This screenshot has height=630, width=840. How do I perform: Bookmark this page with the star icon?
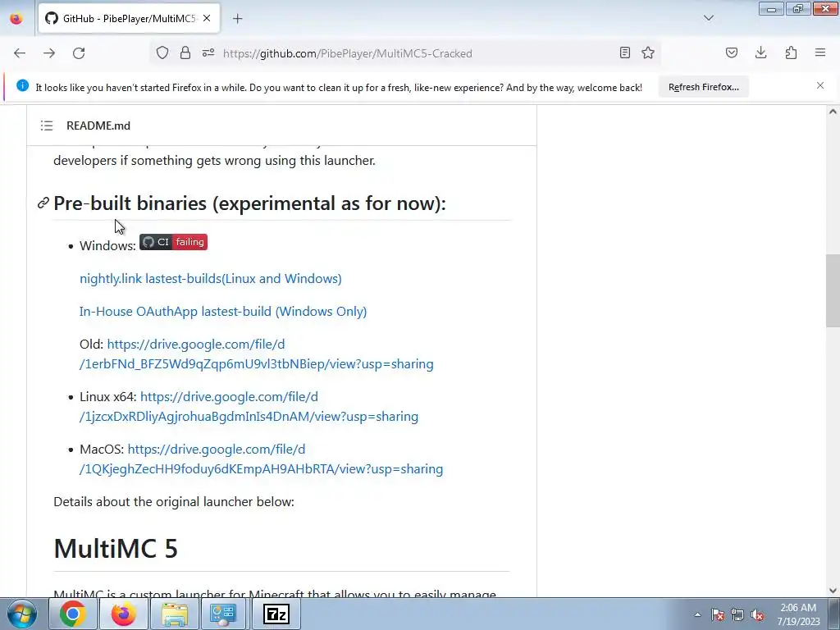tap(648, 52)
